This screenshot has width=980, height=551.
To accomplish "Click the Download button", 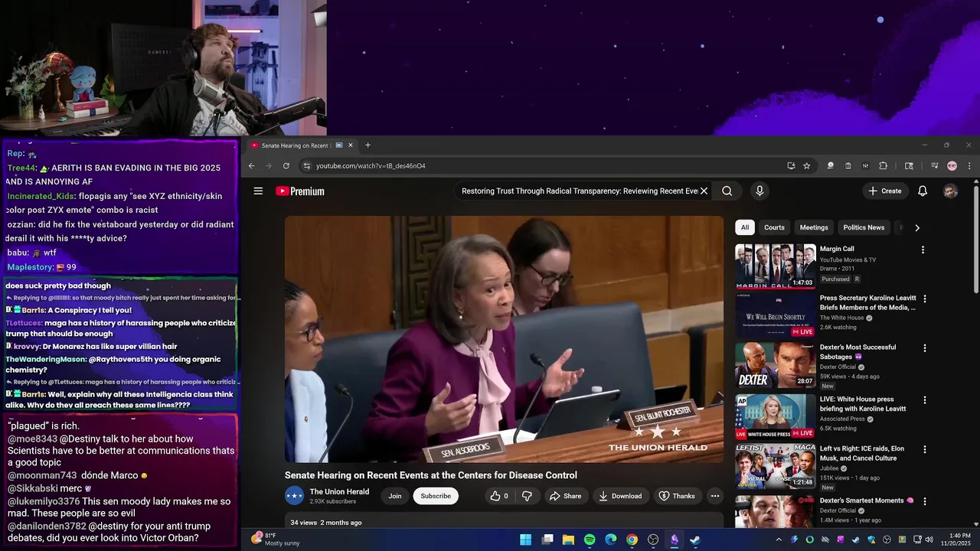I will [621, 496].
